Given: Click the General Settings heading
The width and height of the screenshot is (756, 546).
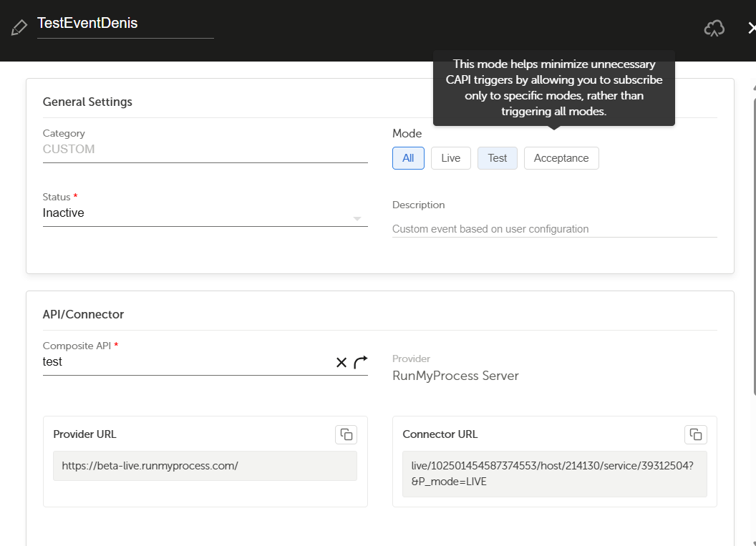Looking at the screenshot, I should (87, 102).
